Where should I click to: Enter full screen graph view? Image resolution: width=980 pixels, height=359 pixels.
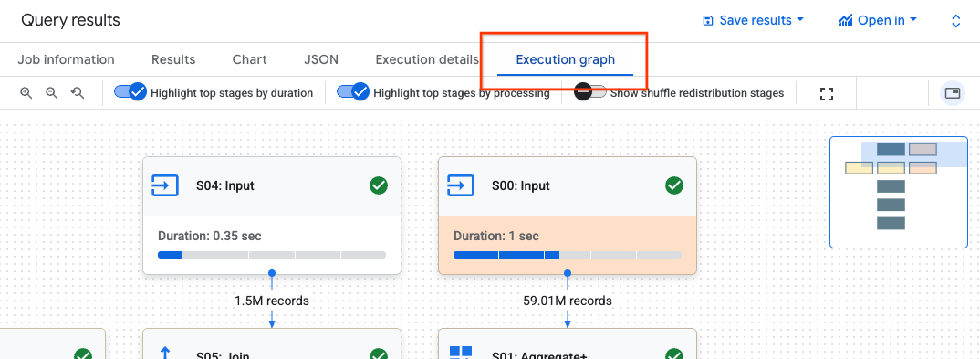click(x=827, y=94)
